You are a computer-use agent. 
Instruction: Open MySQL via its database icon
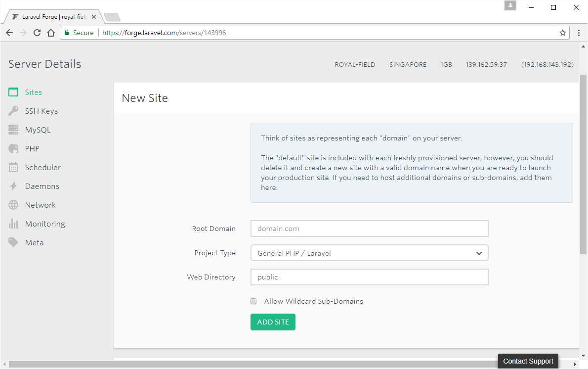click(x=13, y=130)
